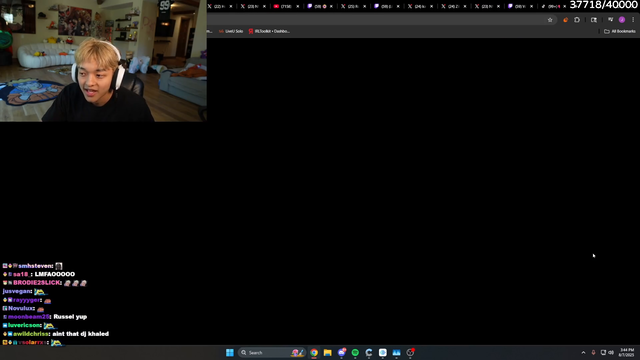Screen dimensions: 640x360
Task: Switch to the YouTube tab
Action: click(286, 6)
